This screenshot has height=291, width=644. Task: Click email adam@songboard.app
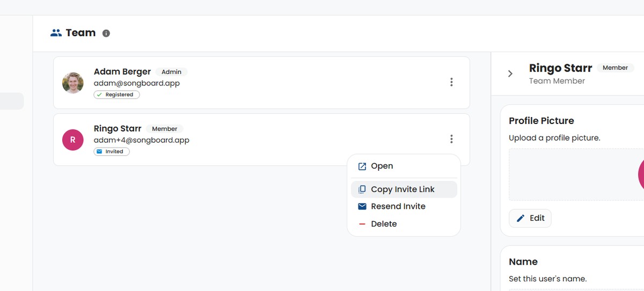[137, 83]
